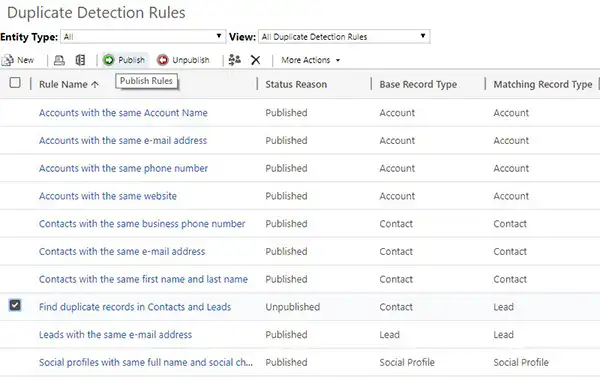Click Account base type for same Account Name
The width and height of the screenshot is (600, 392).
point(397,113)
